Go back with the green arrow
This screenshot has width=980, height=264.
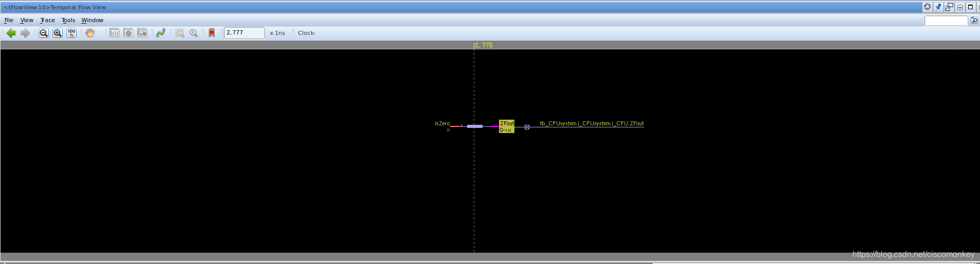11,33
